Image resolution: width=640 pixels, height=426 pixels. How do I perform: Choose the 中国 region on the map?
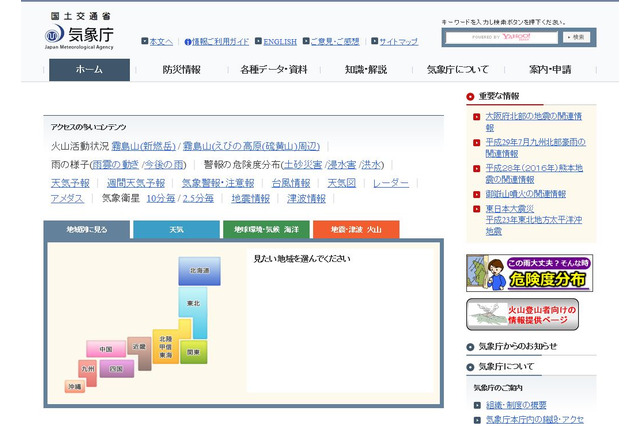pyautogui.click(x=105, y=349)
